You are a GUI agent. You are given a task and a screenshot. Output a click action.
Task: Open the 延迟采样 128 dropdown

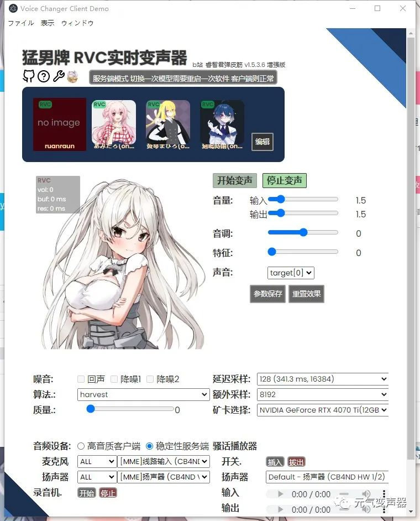322,379
